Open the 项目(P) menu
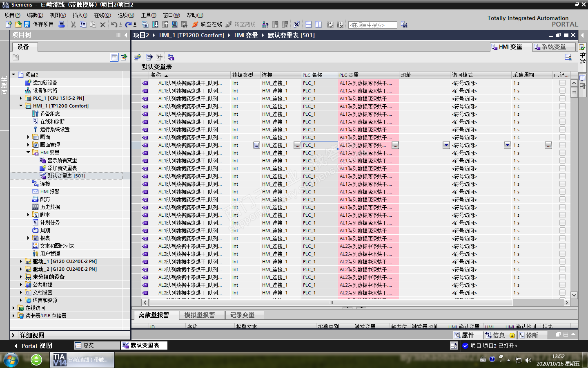Image resolution: width=588 pixels, height=368 pixels. (x=12, y=15)
